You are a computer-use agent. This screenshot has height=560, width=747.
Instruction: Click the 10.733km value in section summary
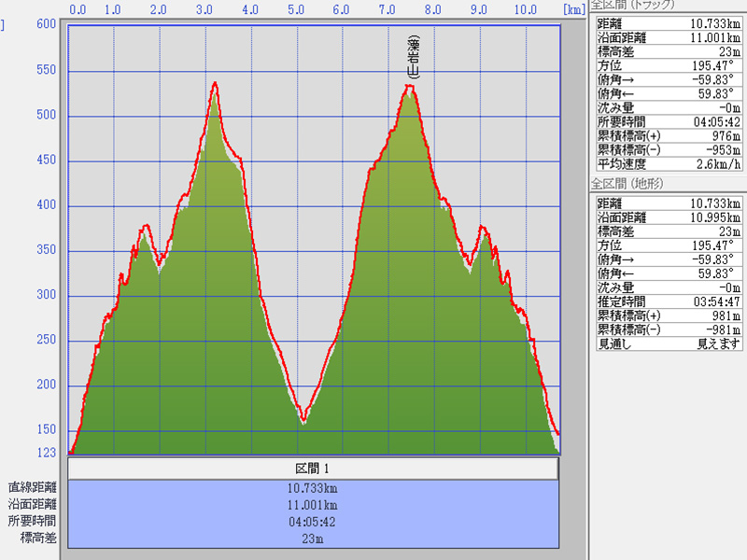[x=313, y=488]
